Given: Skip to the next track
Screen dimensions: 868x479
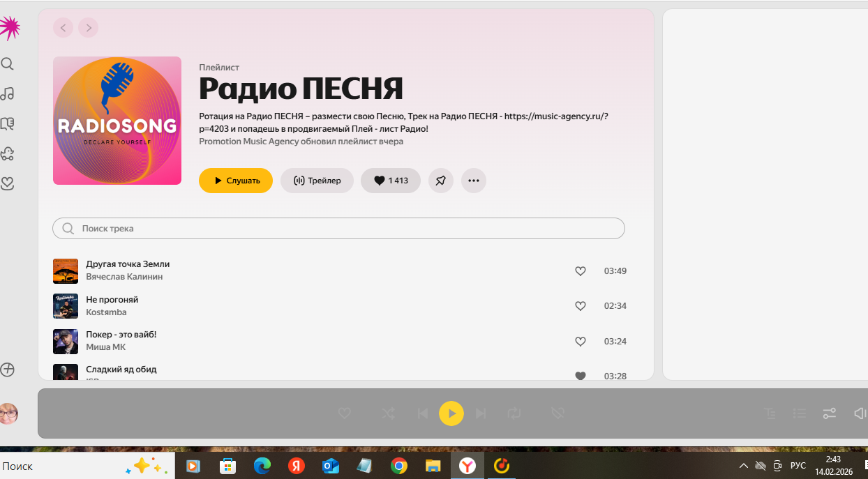Looking at the screenshot, I should pos(481,413).
